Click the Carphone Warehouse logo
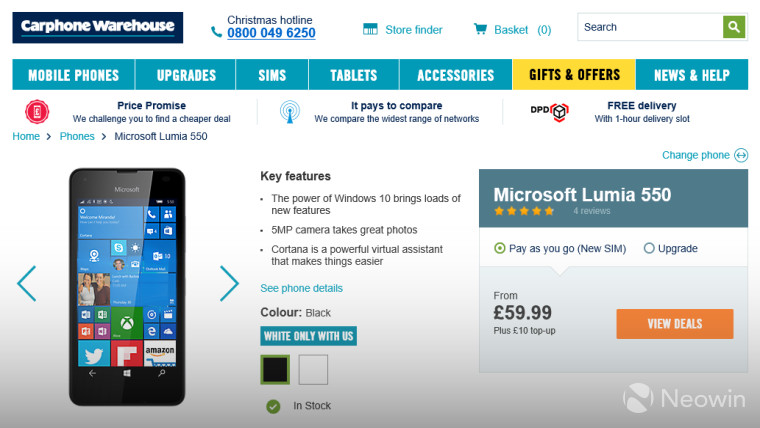The image size is (760, 428). click(x=98, y=28)
